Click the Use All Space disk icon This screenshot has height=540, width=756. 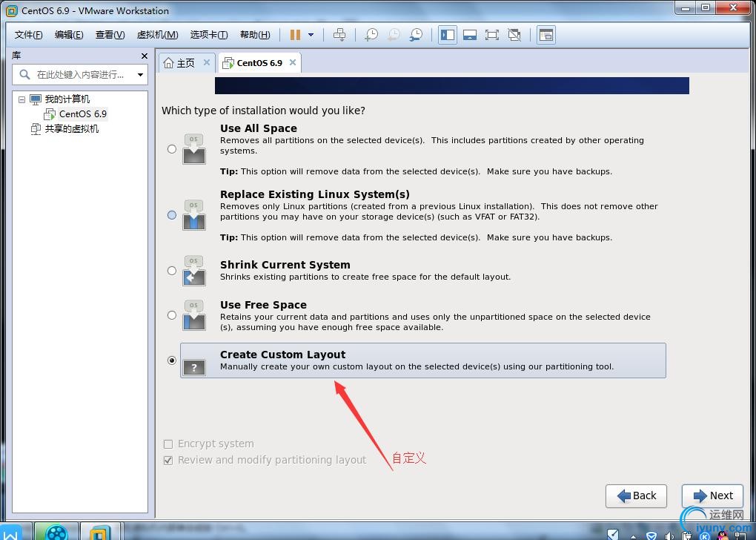(x=194, y=149)
